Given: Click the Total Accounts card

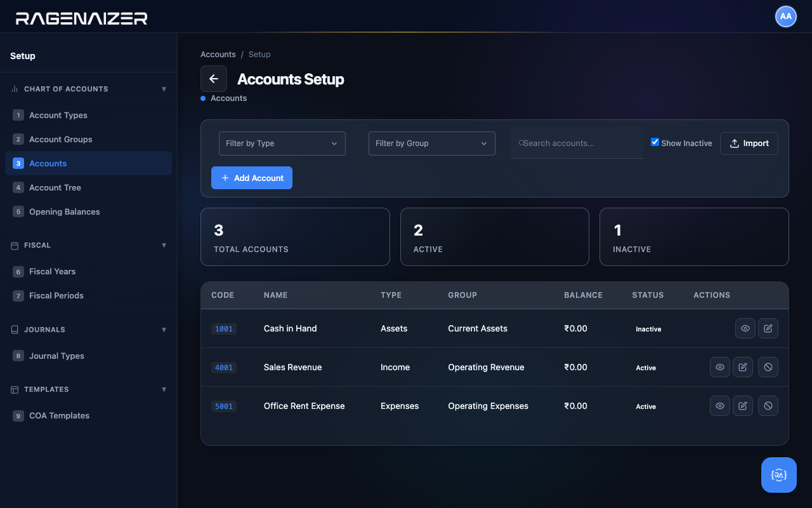Looking at the screenshot, I should pos(295,237).
